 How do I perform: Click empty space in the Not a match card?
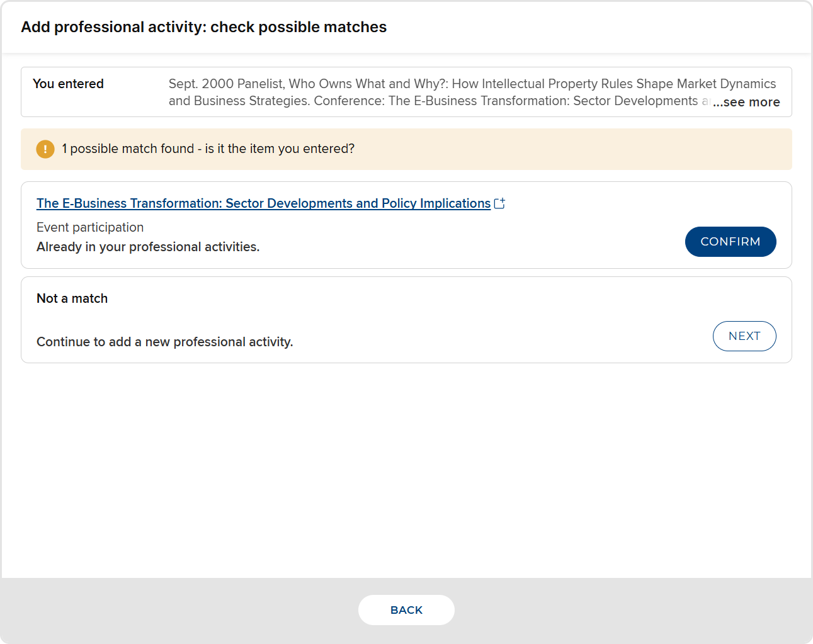[x=441, y=315]
